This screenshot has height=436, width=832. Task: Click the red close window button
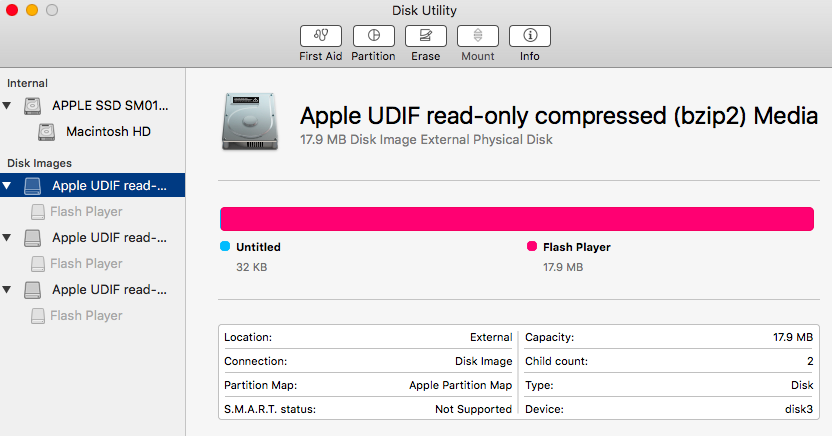tap(11, 10)
